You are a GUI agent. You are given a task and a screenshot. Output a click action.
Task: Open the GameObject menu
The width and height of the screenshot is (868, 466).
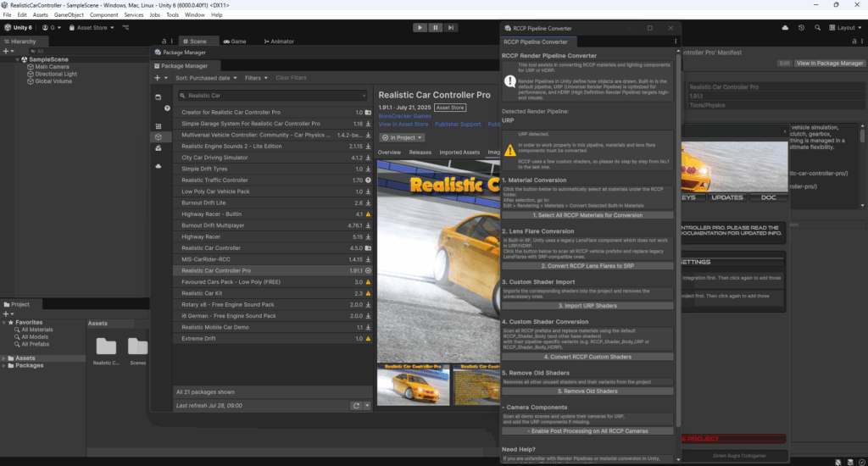pos(69,14)
